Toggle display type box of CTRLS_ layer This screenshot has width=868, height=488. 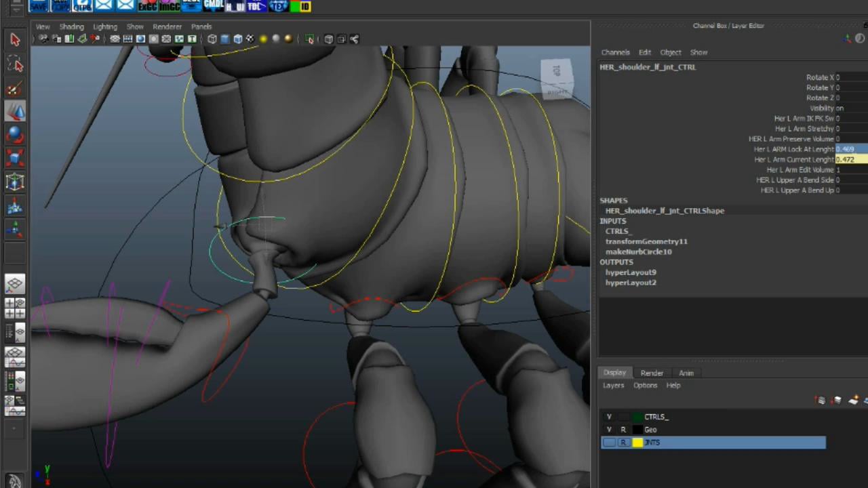[x=623, y=417]
